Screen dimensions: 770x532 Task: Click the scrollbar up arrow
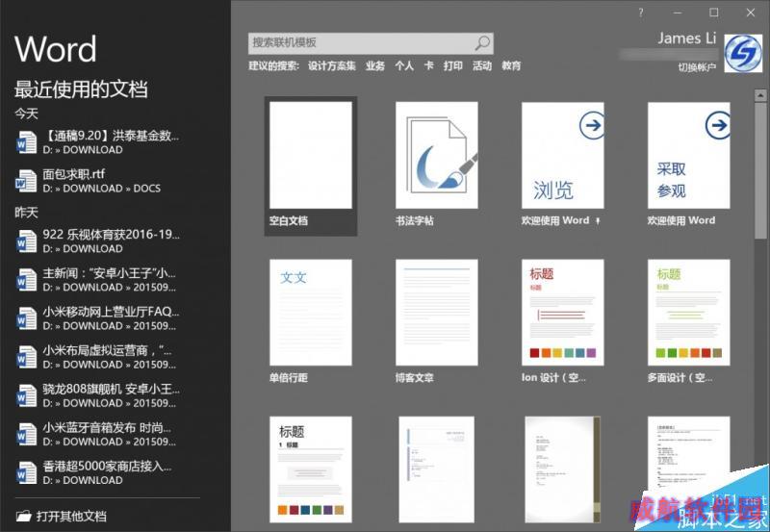760,94
